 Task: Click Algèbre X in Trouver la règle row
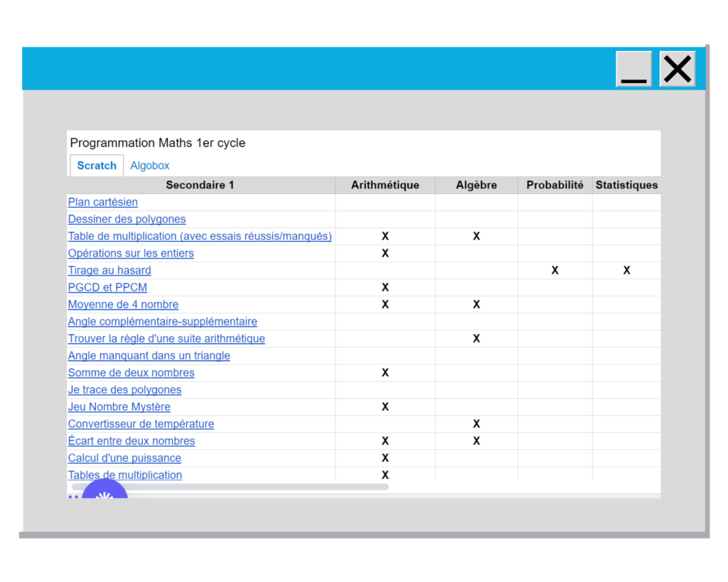(x=476, y=339)
